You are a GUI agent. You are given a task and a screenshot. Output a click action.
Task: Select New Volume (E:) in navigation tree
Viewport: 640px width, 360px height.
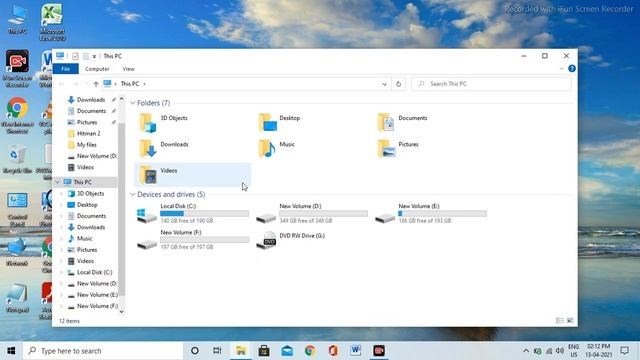point(97,295)
